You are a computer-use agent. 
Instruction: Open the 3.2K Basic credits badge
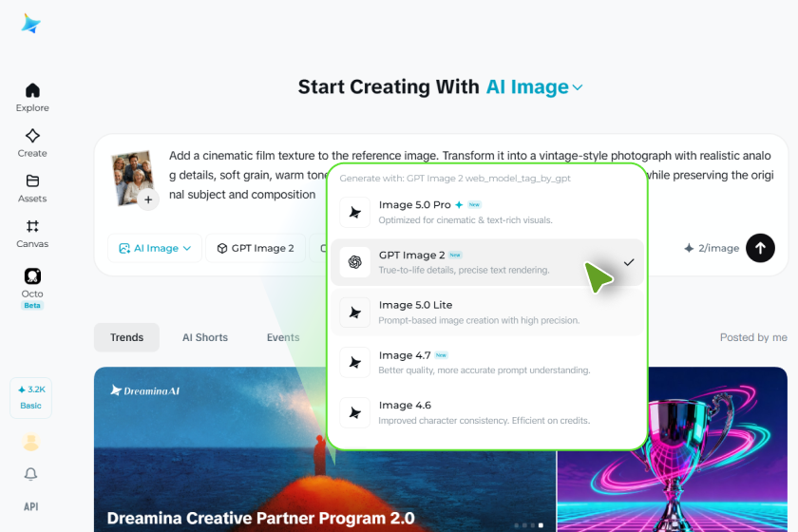click(31, 398)
